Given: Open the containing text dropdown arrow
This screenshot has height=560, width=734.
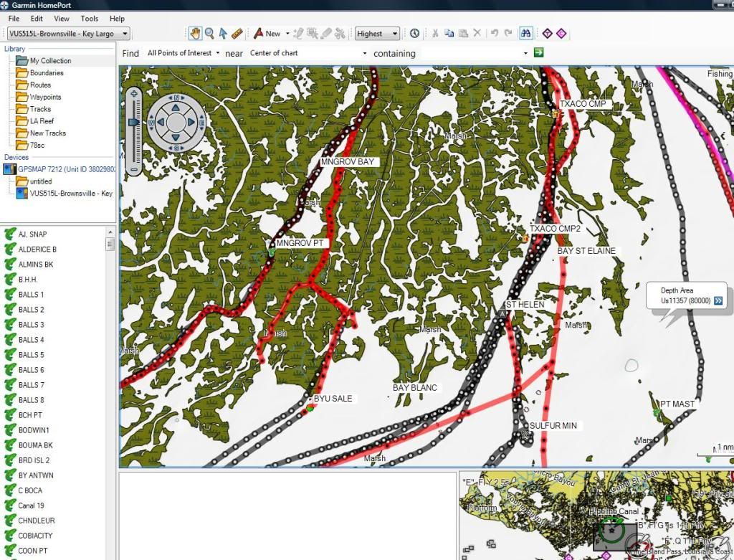Looking at the screenshot, I should (525, 53).
